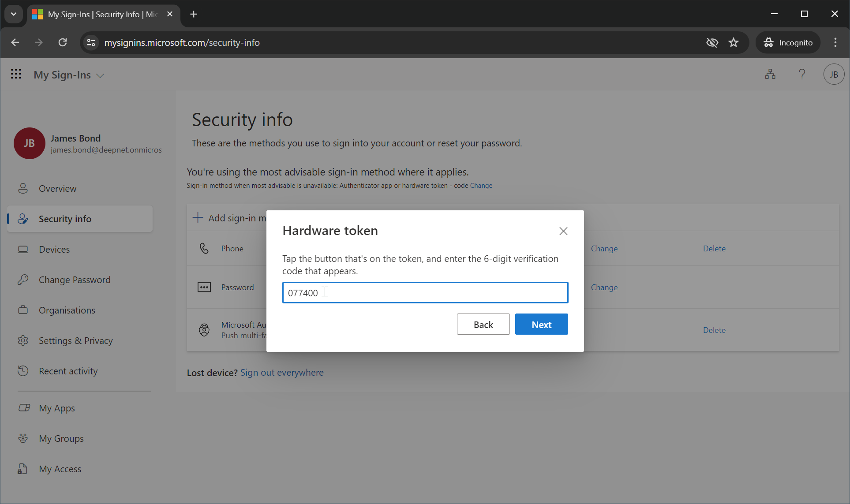
Task: Open a new browser tab
Action: 194,14
